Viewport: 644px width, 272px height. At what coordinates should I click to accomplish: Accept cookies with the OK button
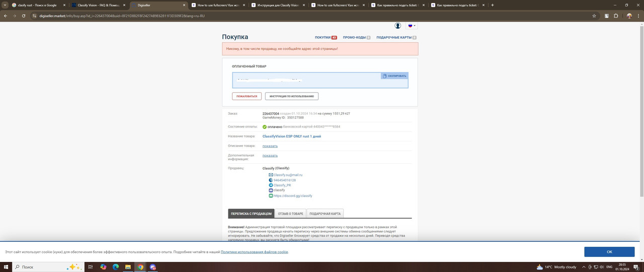[609, 252]
